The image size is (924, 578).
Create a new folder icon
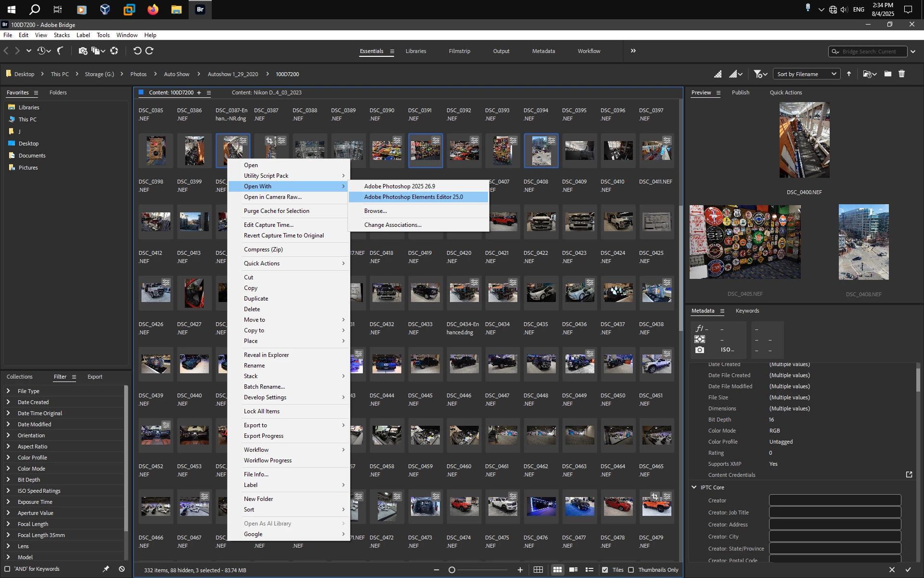887,74
